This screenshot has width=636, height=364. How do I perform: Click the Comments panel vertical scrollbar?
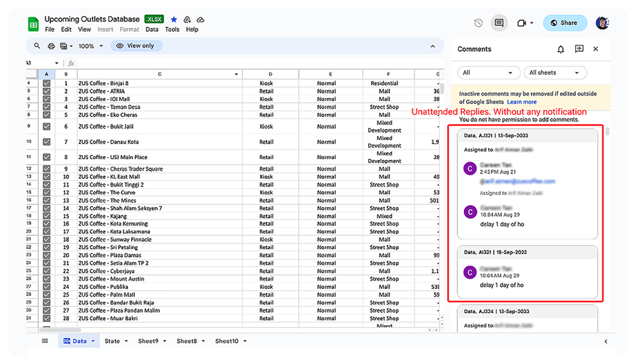pyautogui.click(x=607, y=132)
